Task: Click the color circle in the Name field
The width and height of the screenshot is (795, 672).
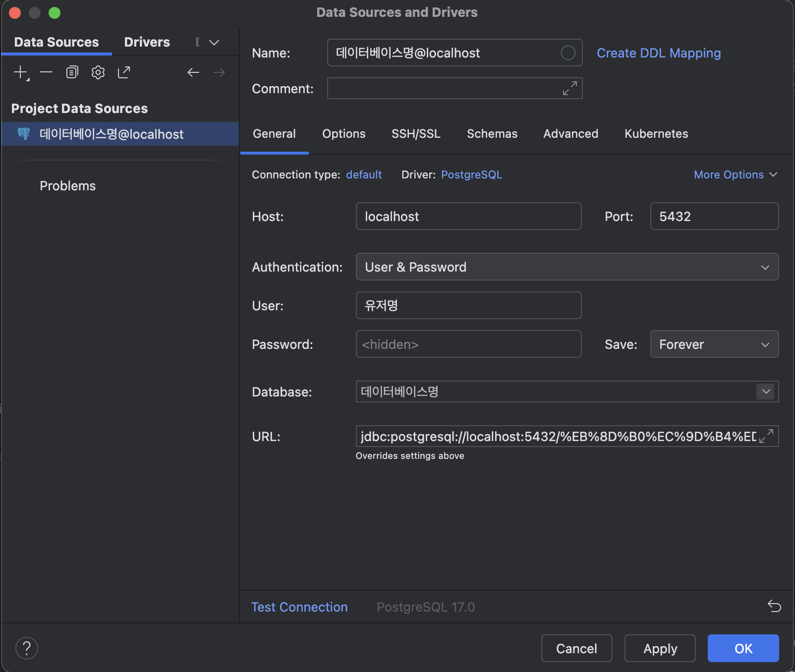Action: click(x=568, y=53)
